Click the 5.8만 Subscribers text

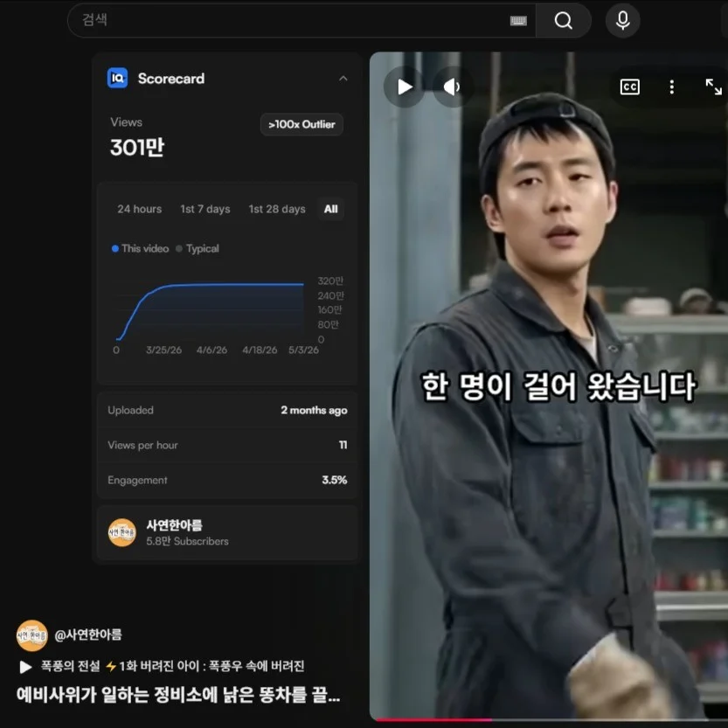[x=187, y=541]
